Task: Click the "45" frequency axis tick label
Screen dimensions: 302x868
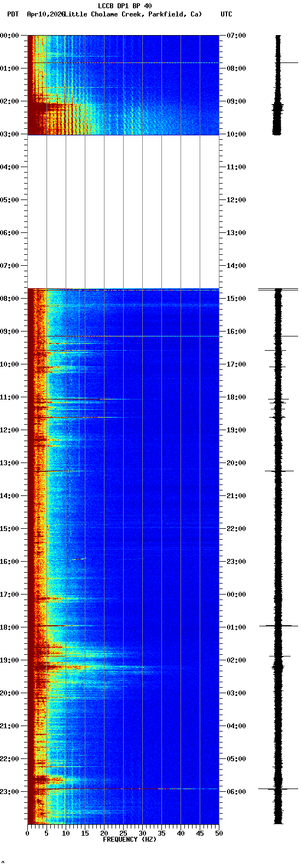Action: tap(200, 833)
